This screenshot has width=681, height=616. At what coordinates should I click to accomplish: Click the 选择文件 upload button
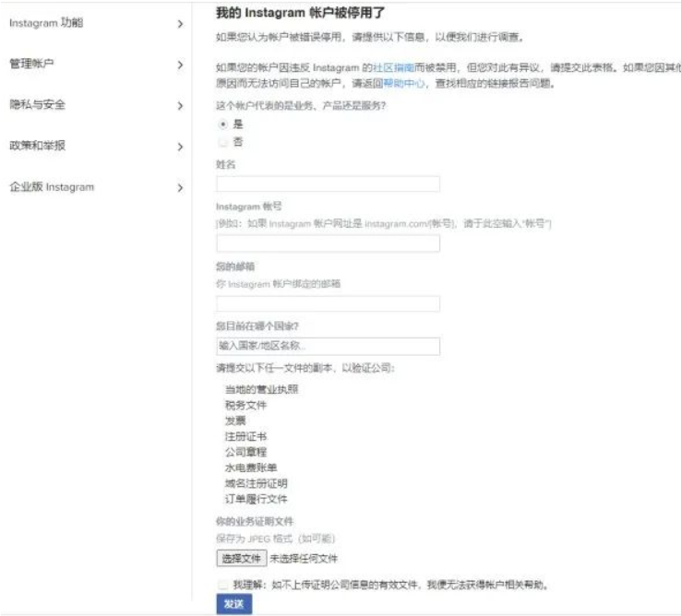242,558
